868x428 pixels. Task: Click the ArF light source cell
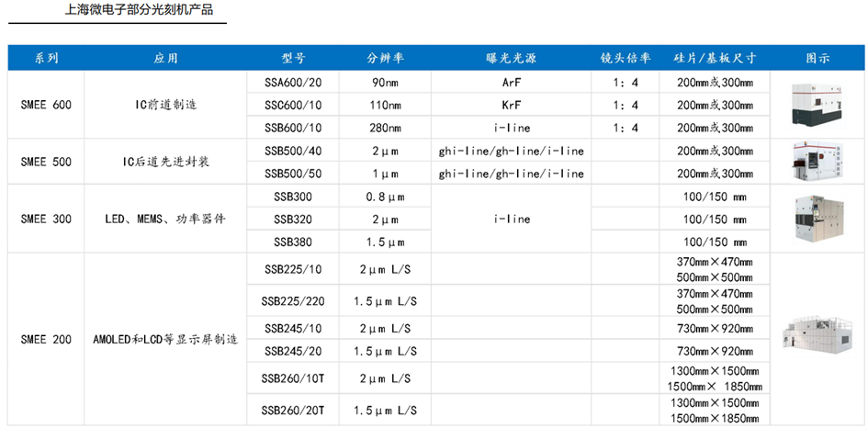[512, 83]
